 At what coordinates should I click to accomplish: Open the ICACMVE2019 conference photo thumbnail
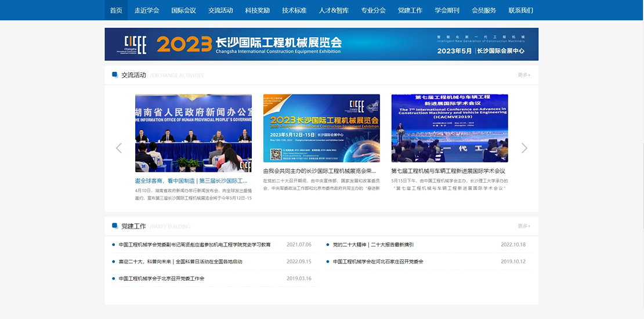pyautogui.click(x=450, y=128)
